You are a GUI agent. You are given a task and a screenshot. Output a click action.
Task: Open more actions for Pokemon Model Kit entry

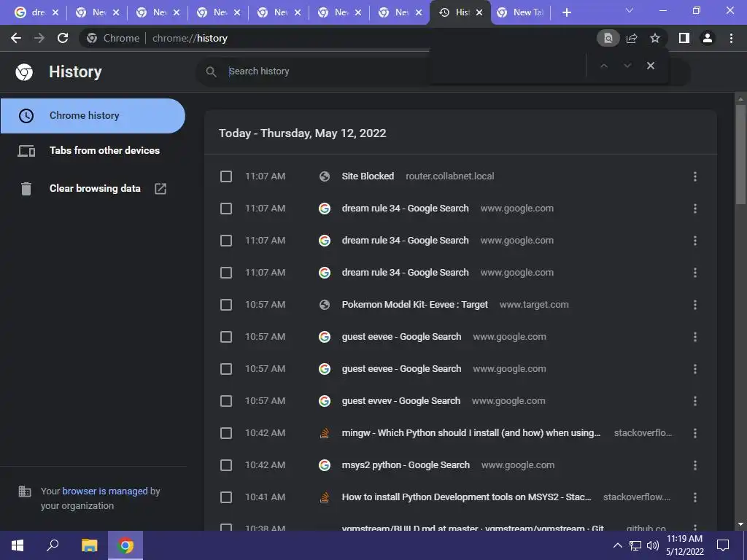tap(695, 305)
